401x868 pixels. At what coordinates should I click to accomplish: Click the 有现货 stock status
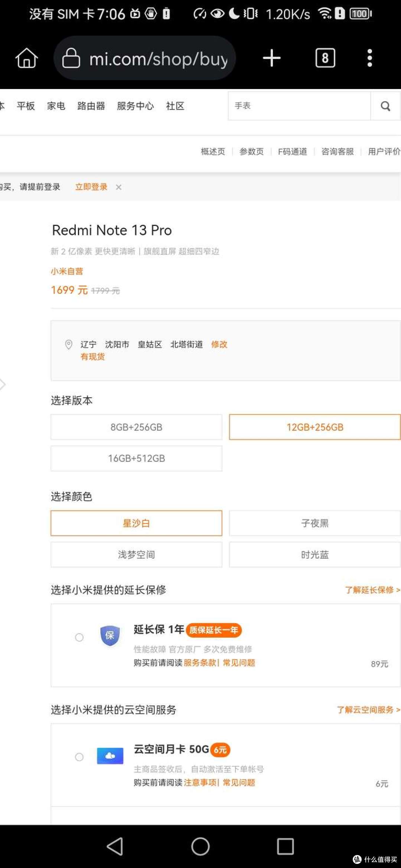92,356
